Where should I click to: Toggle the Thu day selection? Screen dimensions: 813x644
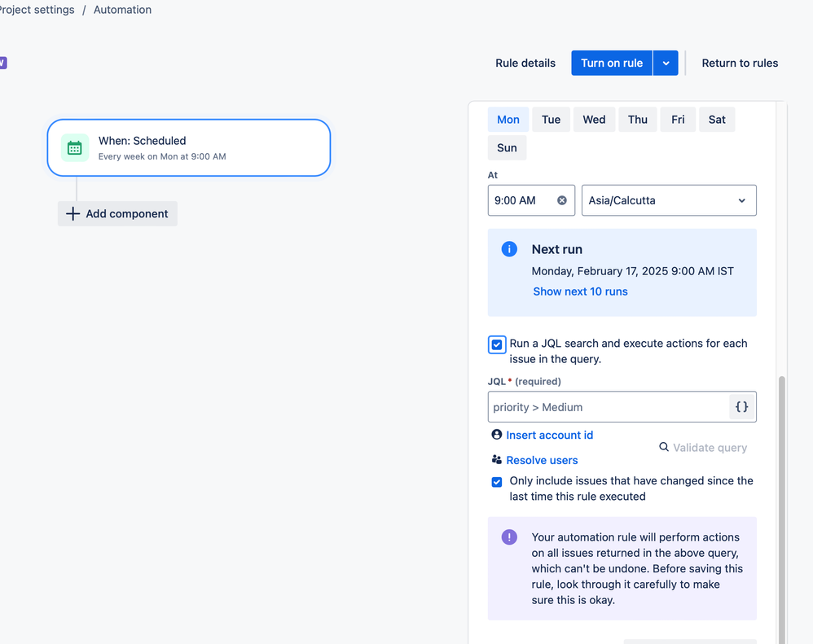click(638, 120)
